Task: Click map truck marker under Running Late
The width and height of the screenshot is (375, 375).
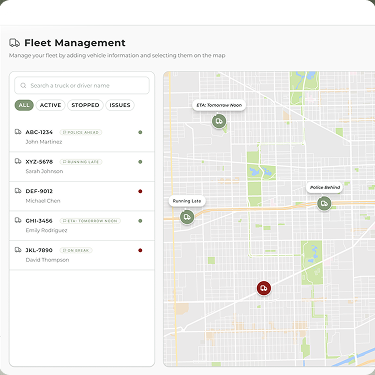Action: click(x=187, y=217)
